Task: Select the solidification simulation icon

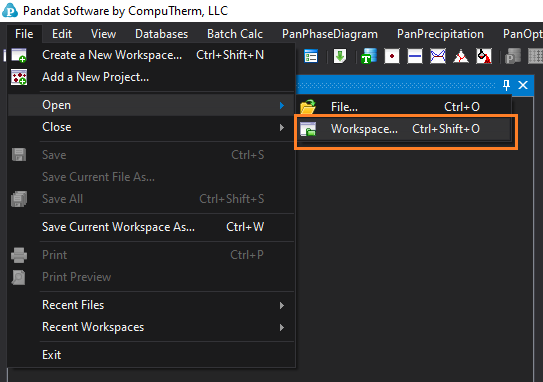Action: click(484, 56)
